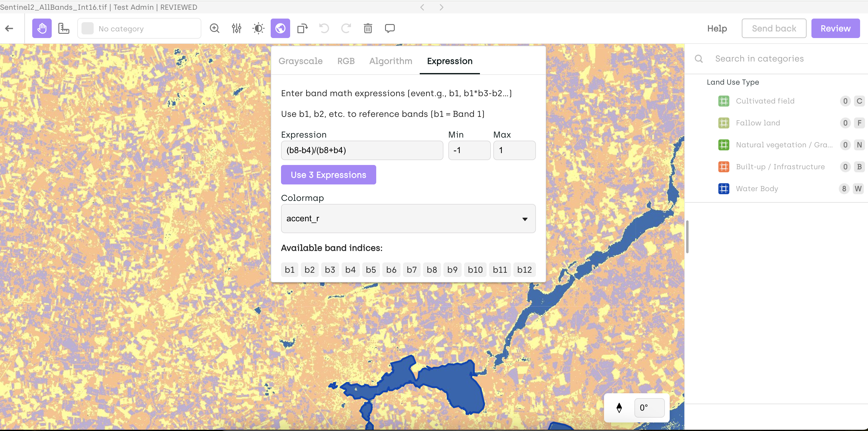
Task: Open the accent_r colormap dropdown
Action: [x=408, y=219]
